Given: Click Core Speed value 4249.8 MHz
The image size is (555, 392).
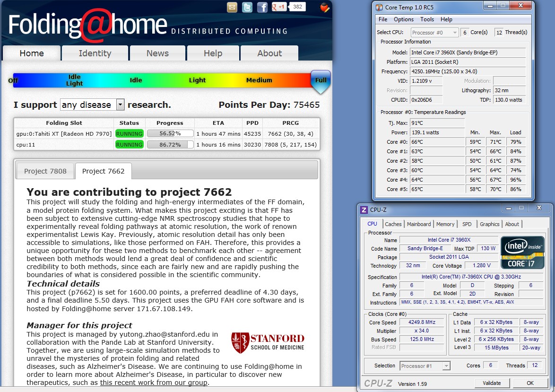Looking at the screenshot, I should click(x=422, y=322).
